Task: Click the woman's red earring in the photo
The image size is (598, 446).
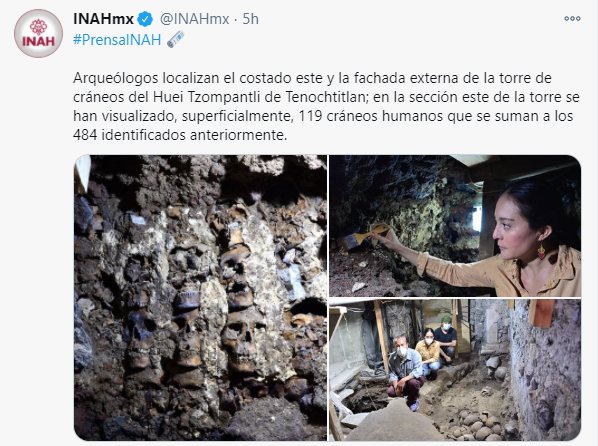Action: coord(542,251)
